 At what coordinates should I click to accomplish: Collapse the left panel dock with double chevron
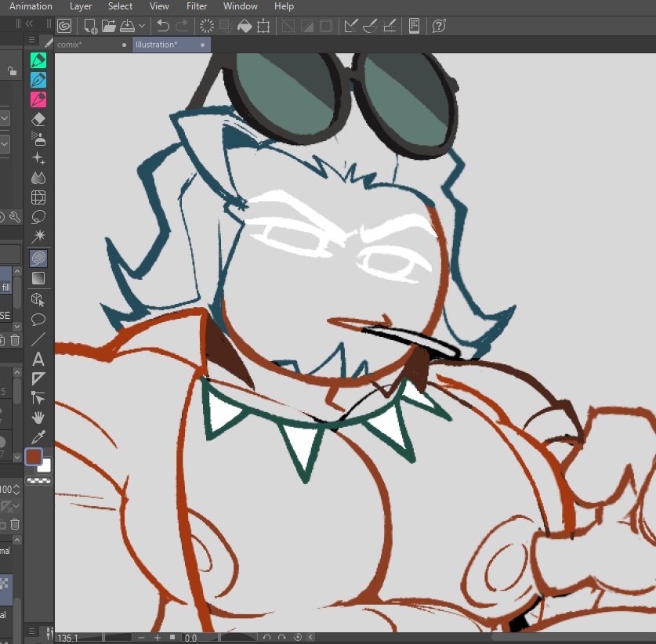[x=28, y=25]
